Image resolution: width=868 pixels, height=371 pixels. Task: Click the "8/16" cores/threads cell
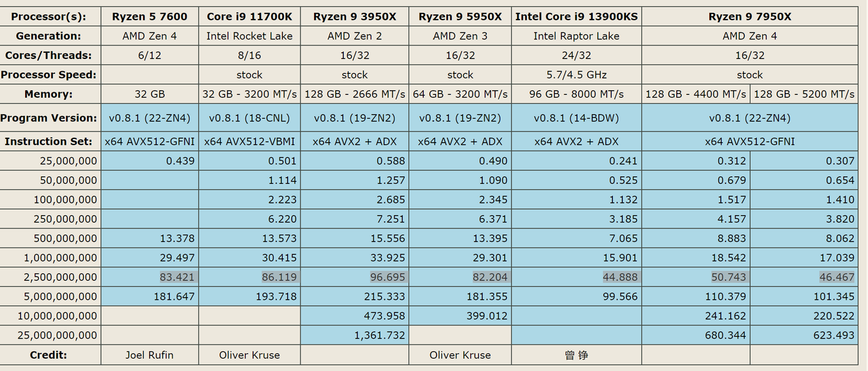point(250,55)
